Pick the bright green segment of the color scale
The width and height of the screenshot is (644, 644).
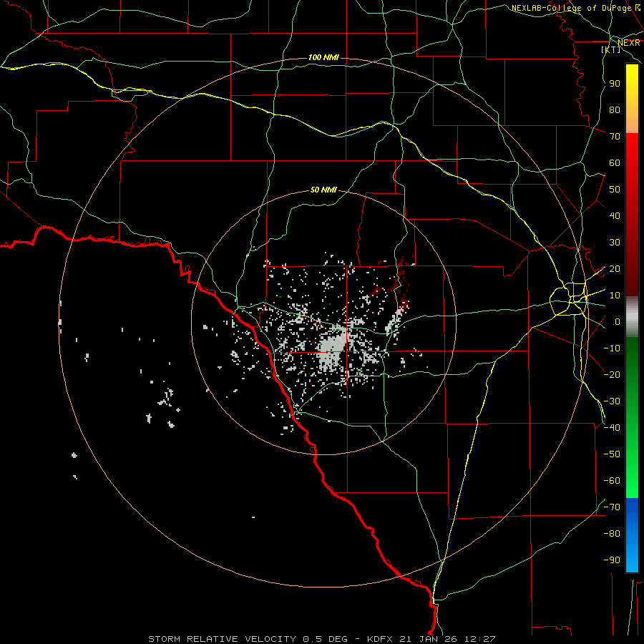pos(632,464)
